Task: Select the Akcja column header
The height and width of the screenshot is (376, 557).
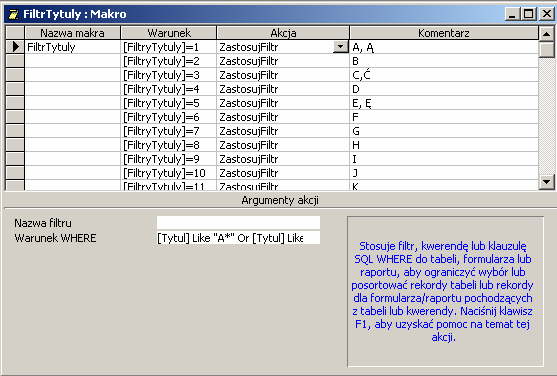Action: [x=283, y=33]
